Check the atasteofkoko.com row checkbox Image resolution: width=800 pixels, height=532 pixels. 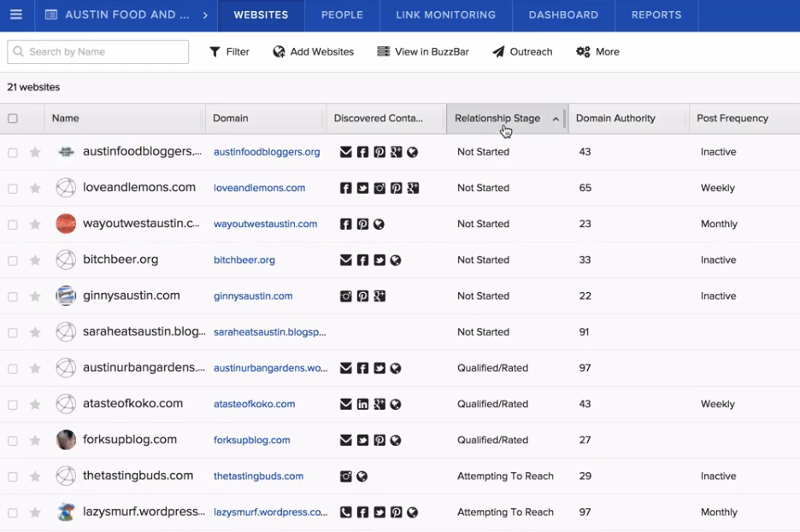pyautogui.click(x=13, y=405)
